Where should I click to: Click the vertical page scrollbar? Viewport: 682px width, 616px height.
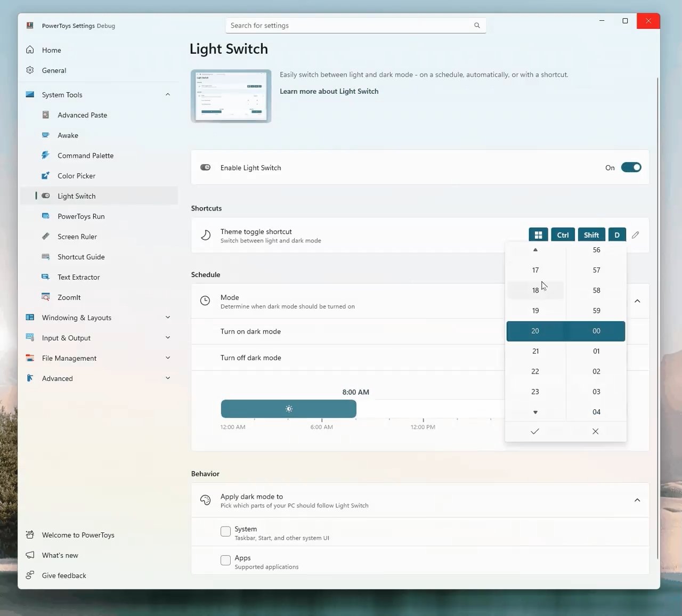pos(657,318)
